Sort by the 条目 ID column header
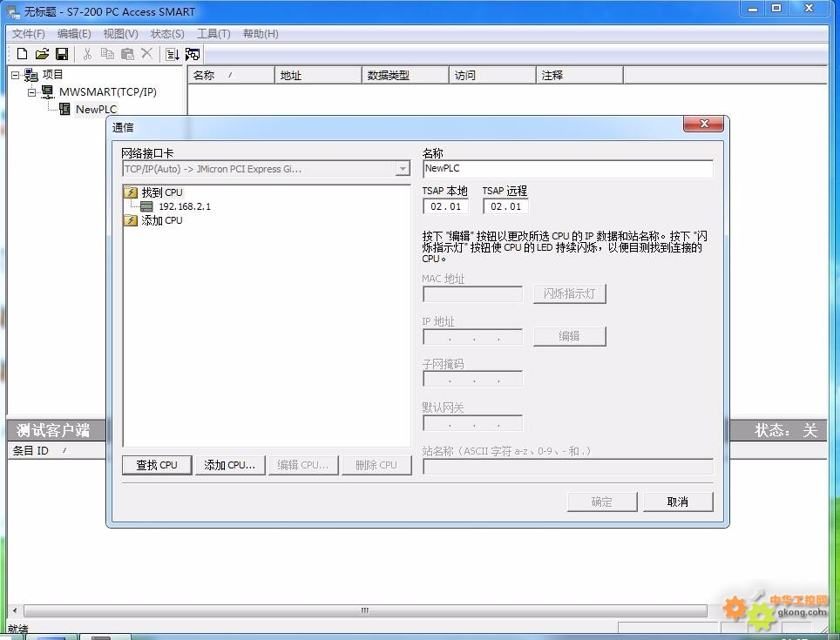Image resolution: width=840 pixels, height=640 pixels. [x=57, y=451]
